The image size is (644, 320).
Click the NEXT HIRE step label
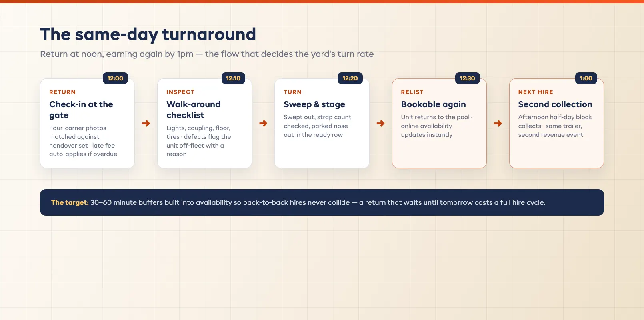tap(536, 92)
